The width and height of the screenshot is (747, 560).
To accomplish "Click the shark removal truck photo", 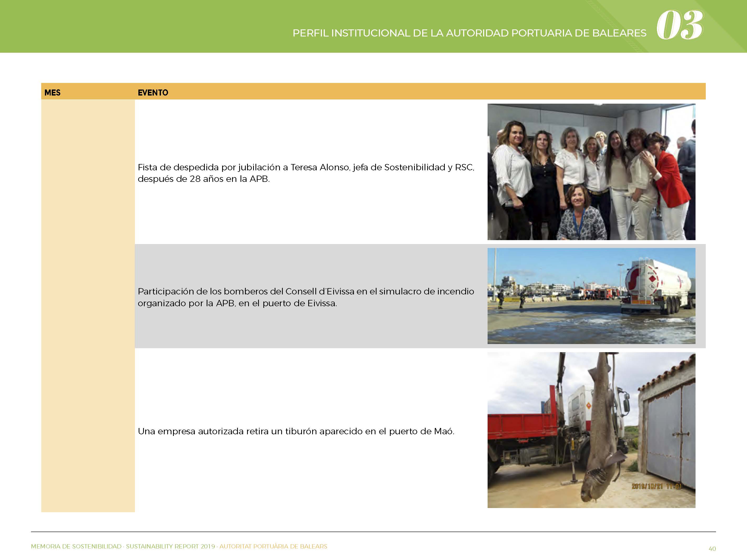I will pyautogui.click(x=591, y=430).
